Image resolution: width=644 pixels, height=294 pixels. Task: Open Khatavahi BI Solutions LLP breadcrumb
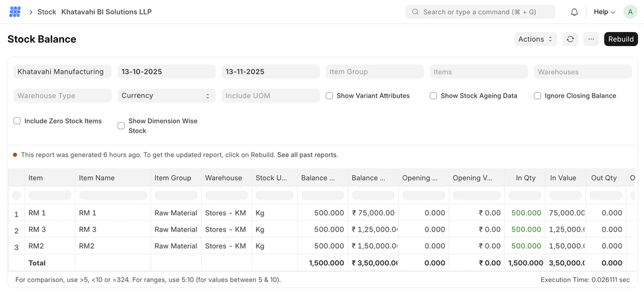tap(106, 12)
